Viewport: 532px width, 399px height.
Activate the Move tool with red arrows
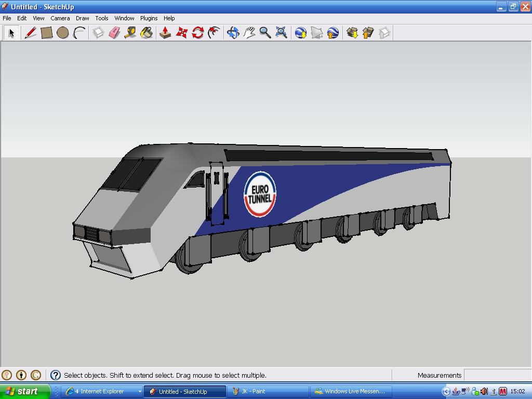click(181, 33)
